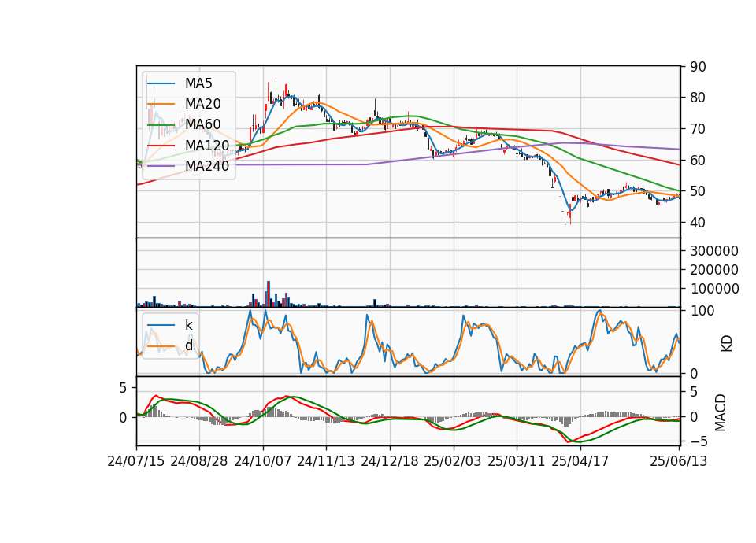Click the purple MA240 legend line sample
The image size is (756, 543).
[x=161, y=166]
